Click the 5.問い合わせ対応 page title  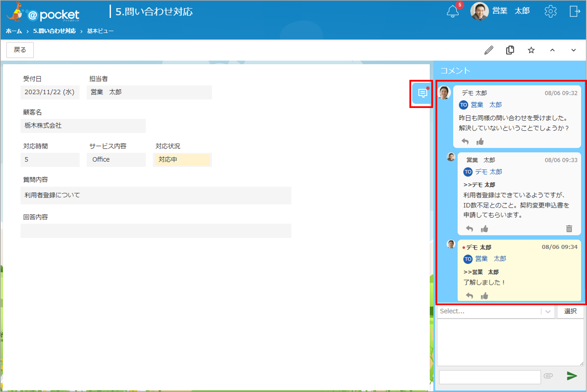[154, 12]
